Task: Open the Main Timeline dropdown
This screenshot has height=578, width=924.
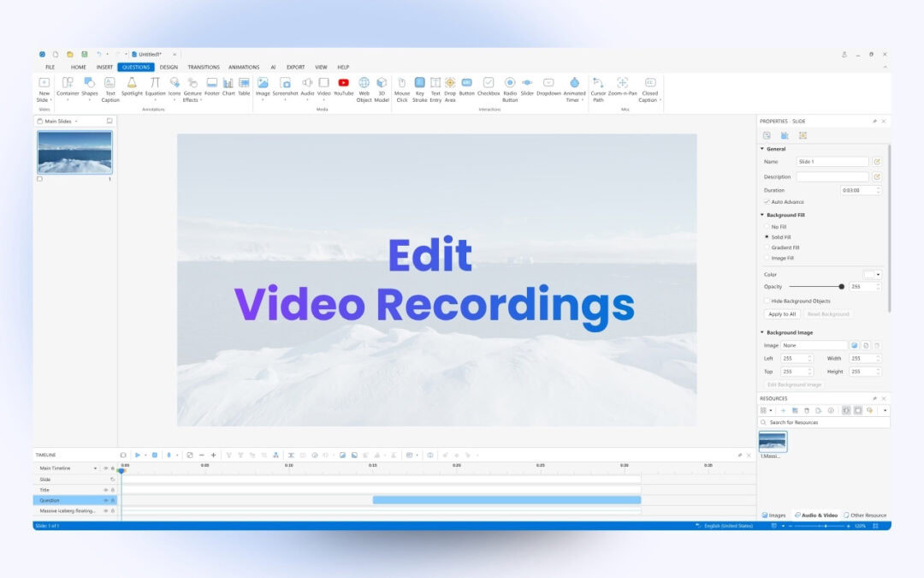Action: [96, 468]
